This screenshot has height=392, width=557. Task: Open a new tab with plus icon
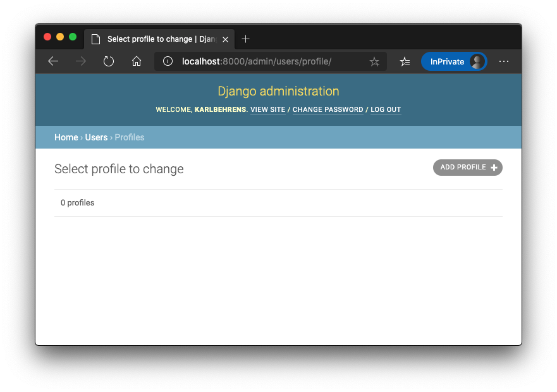coord(245,39)
